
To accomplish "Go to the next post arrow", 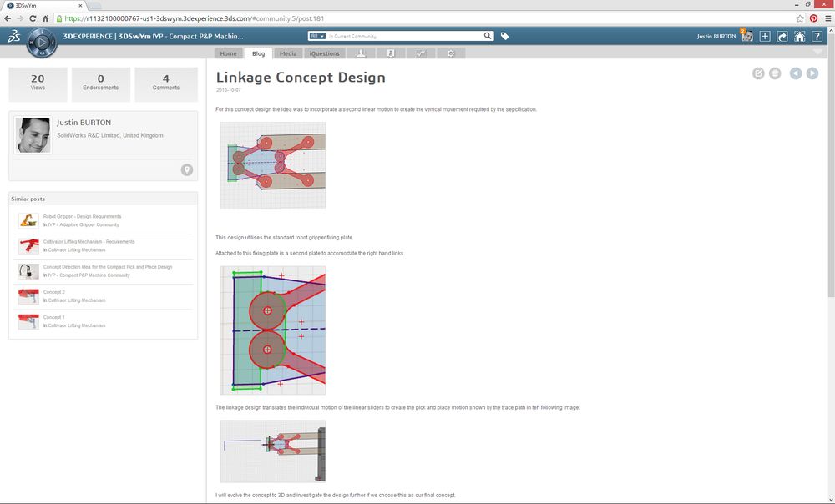I will [x=812, y=73].
